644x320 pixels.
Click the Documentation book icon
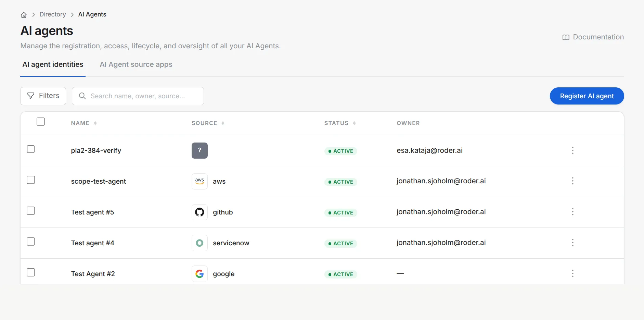(566, 37)
